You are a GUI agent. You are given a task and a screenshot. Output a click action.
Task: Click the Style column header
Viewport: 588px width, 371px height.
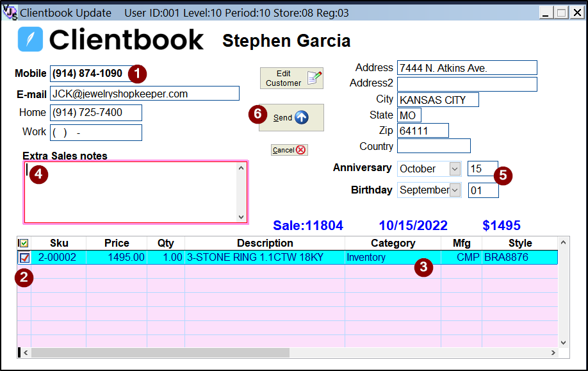[x=520, y=243]
